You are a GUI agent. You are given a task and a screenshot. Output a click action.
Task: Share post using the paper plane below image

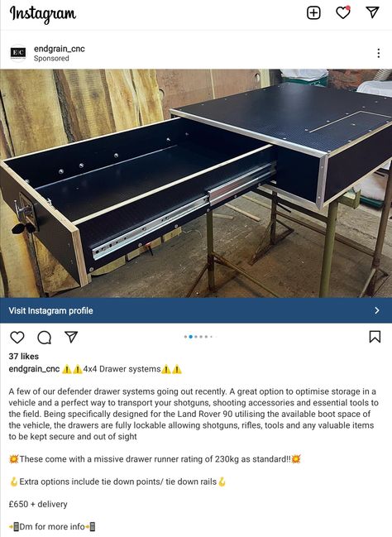[x=71, y=337]
